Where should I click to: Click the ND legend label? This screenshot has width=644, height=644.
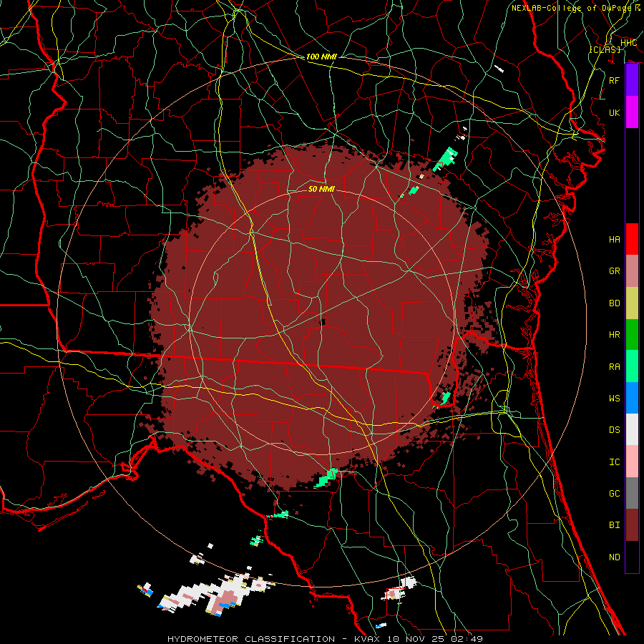[x=614, y=557]
